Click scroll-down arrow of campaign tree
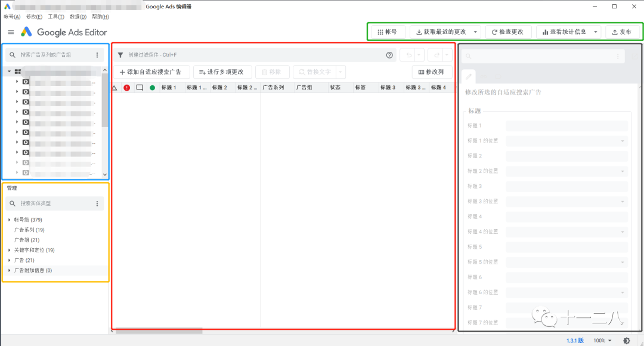The image size is (644, 346). click(x=105, y=175)
